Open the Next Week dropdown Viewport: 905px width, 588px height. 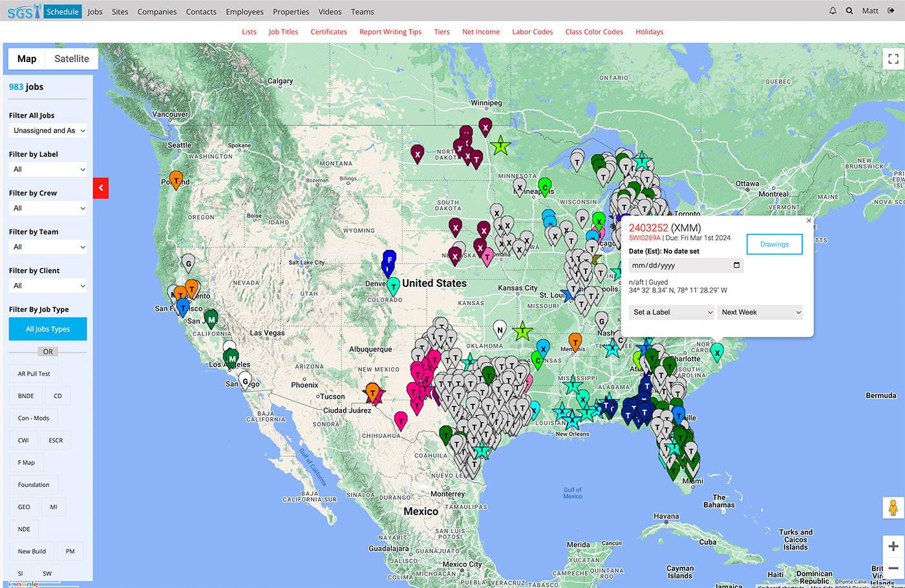pos(760,312)
